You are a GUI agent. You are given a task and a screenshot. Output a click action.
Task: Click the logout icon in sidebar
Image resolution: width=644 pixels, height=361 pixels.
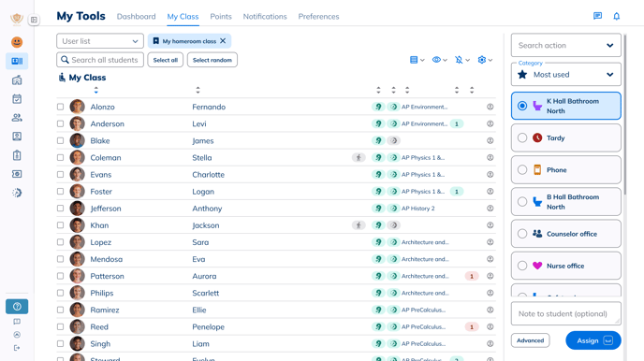(17, 348)
